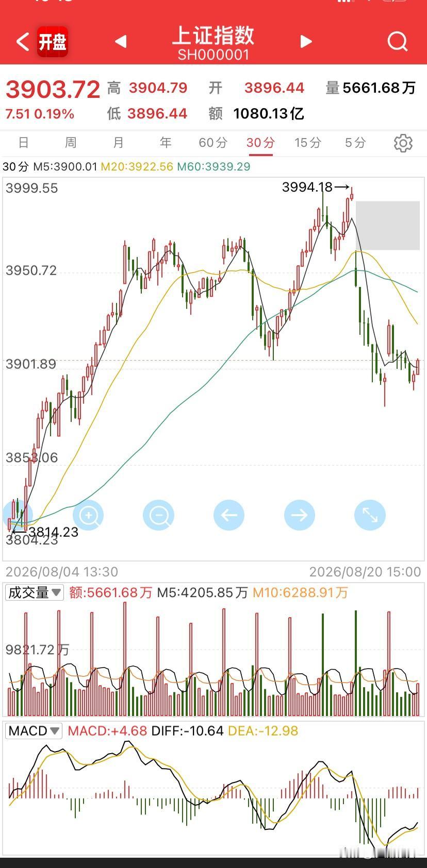Go to previous stock with left triangle
The width and height of the screenshot is (427, 868).
121,41
